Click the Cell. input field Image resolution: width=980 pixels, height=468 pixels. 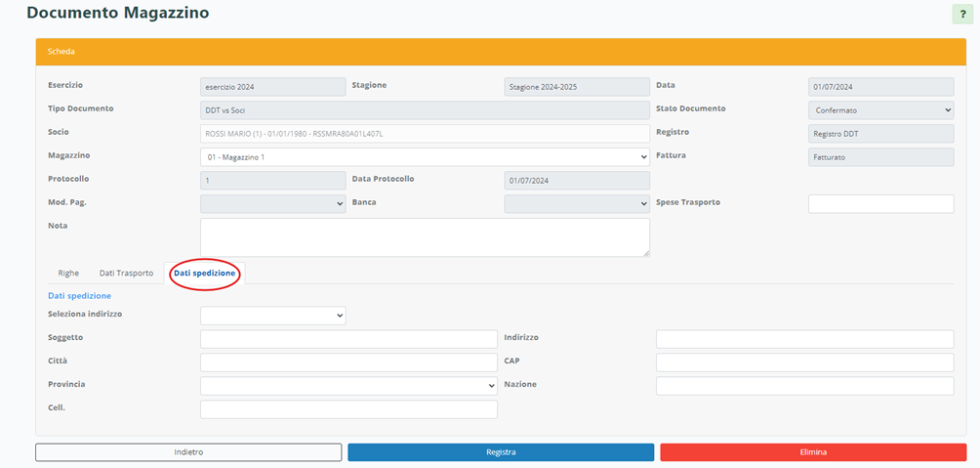pyautogui.click(x=348, y=409)
